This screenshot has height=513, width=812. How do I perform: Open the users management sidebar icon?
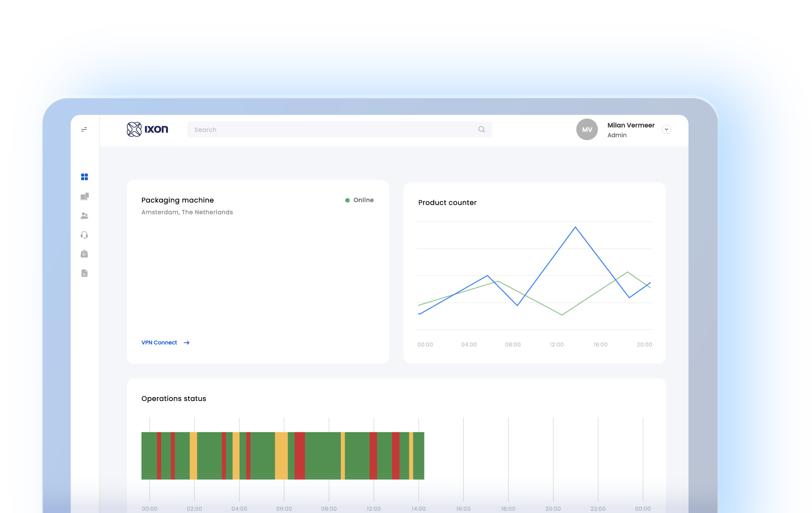[x=84, y=215]
